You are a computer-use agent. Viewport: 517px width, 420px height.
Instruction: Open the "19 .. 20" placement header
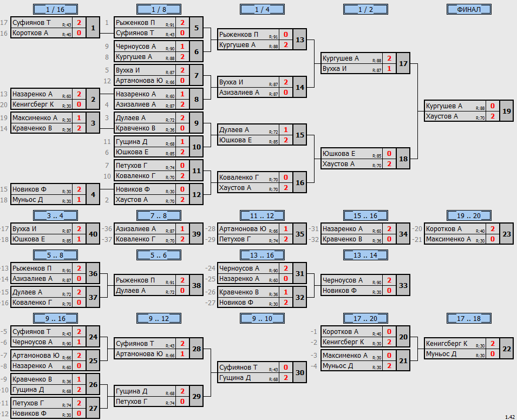[x=469, y=215]
